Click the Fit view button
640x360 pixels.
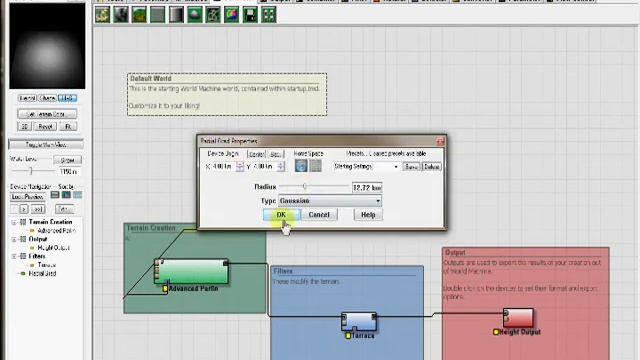[68, 127]
